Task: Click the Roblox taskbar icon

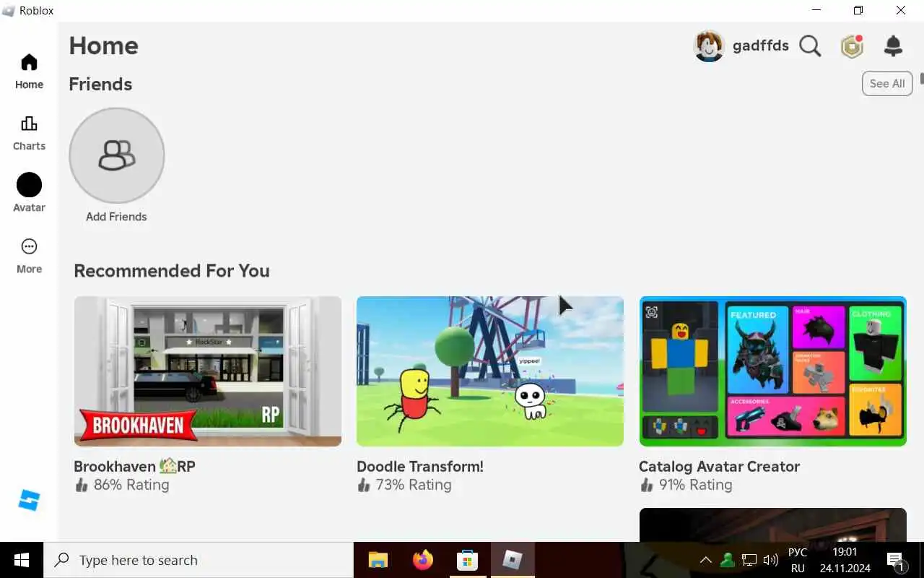Action: point(513,560)
